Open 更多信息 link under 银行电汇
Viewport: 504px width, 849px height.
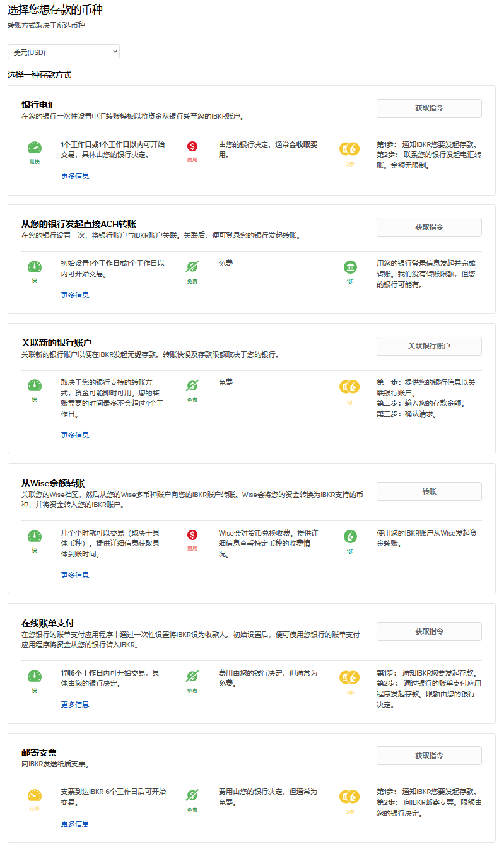[x=75, y=176]
